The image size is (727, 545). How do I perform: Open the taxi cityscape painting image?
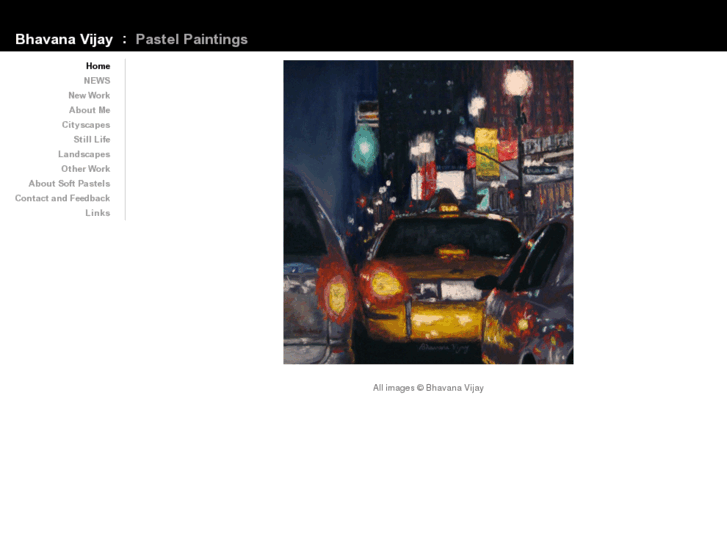[428, 212]
